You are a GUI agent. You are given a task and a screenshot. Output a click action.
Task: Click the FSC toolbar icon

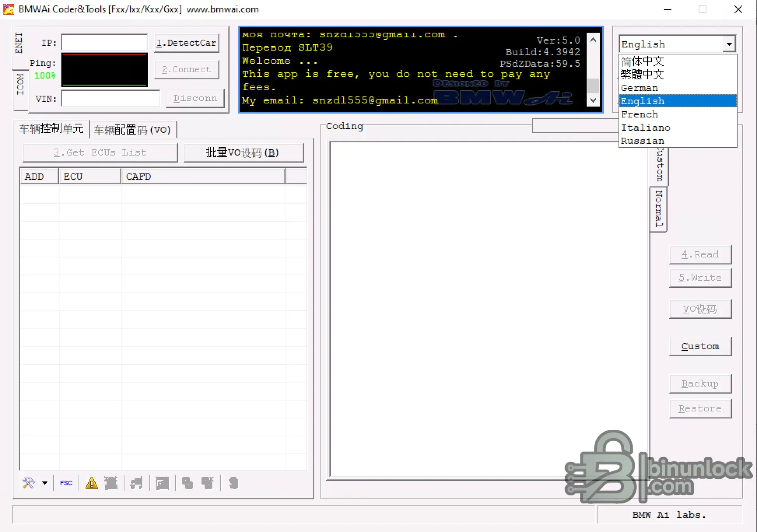(x=66, y=483)
